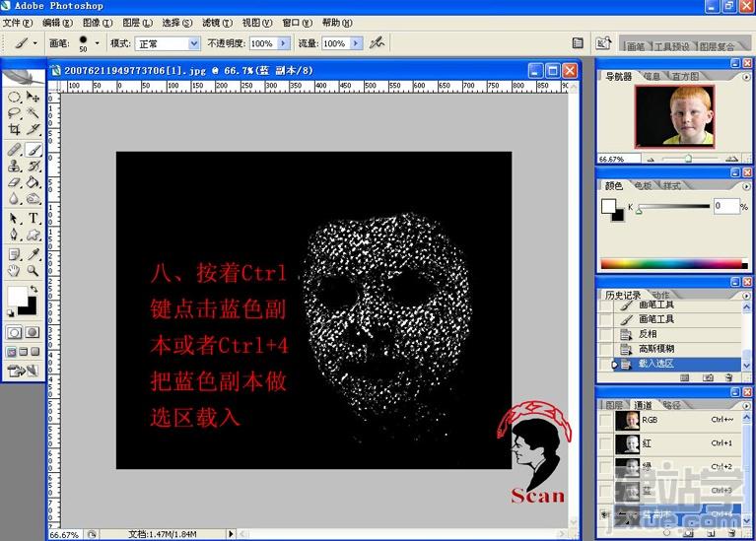Open the 滤镜 menu

(217, 23)
